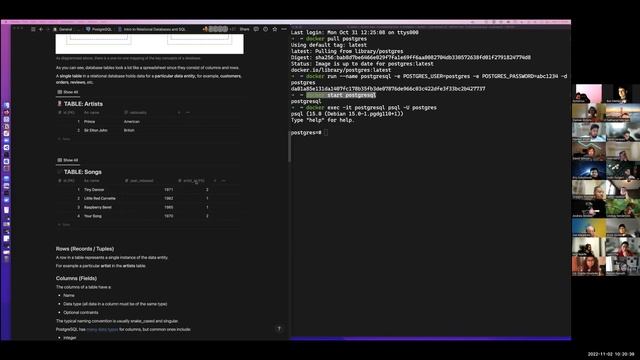This screenshot has width=640, height=360.
Task: Click the Notion help question mark button
Action: 279,329
